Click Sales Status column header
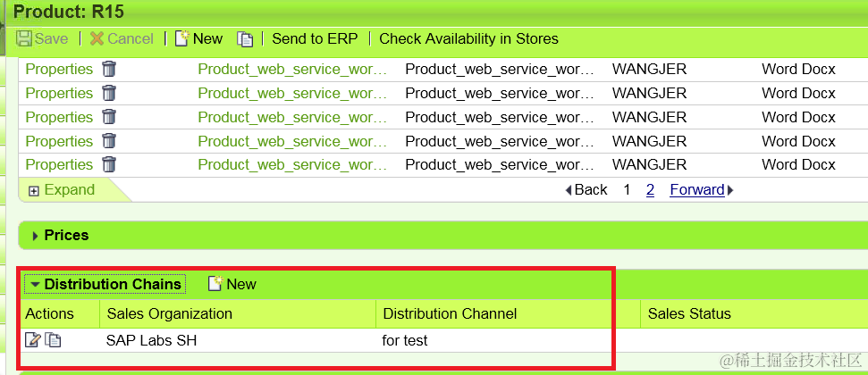 point(689,313)
